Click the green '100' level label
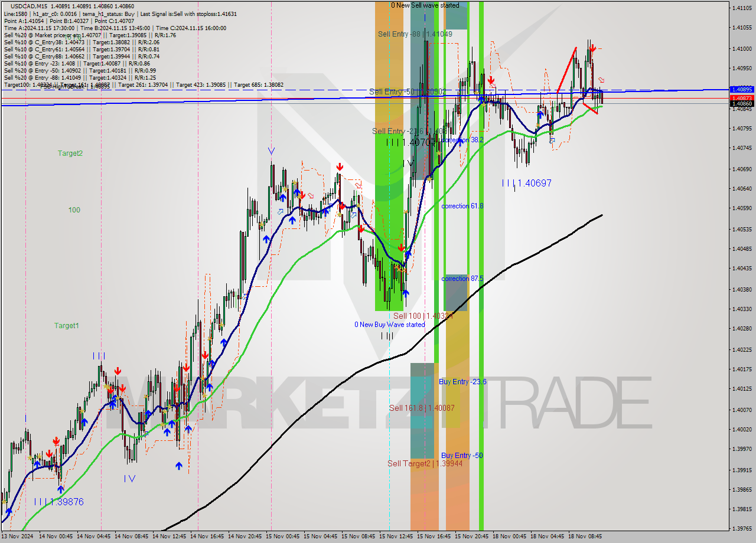Image resolution: width=756 pixels, height=543 pixels. click(x=74, y=210)
